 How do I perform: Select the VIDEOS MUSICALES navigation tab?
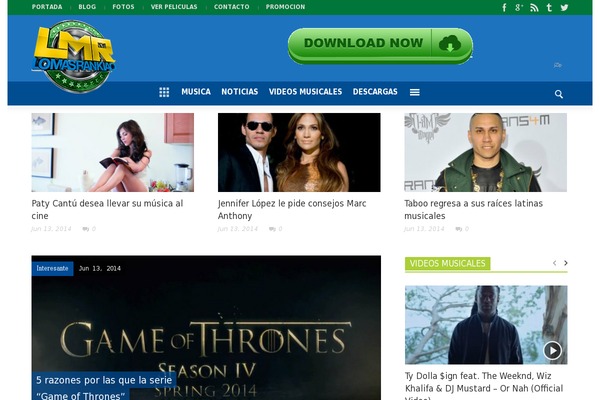point(305,92)
